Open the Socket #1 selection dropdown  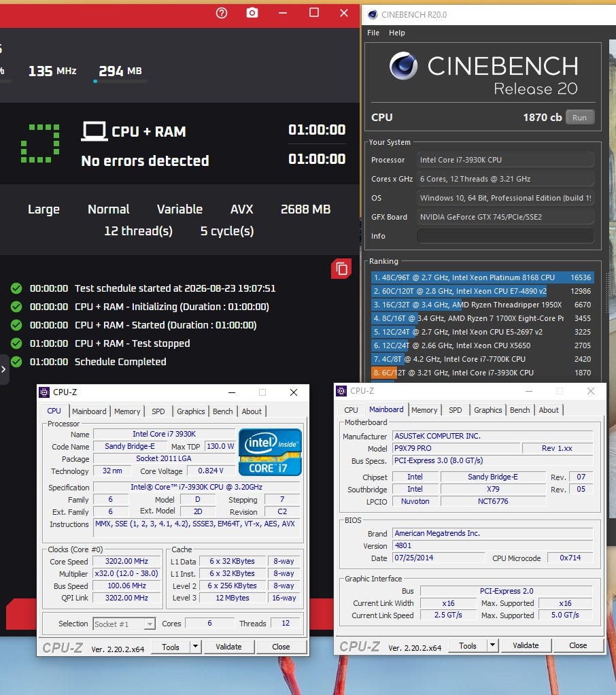coord(124,624)
